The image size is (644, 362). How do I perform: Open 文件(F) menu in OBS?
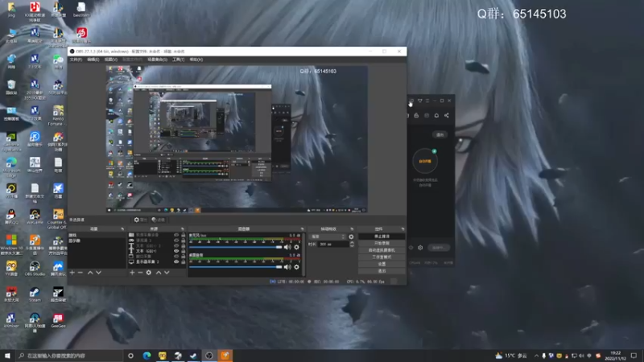tap(76, 60)
